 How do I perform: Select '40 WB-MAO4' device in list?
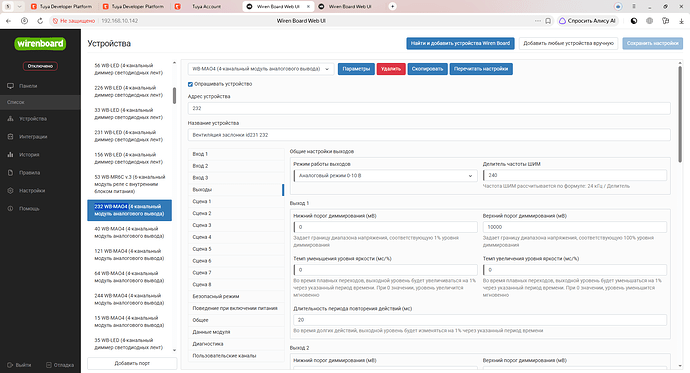click(x=129, y=232)
